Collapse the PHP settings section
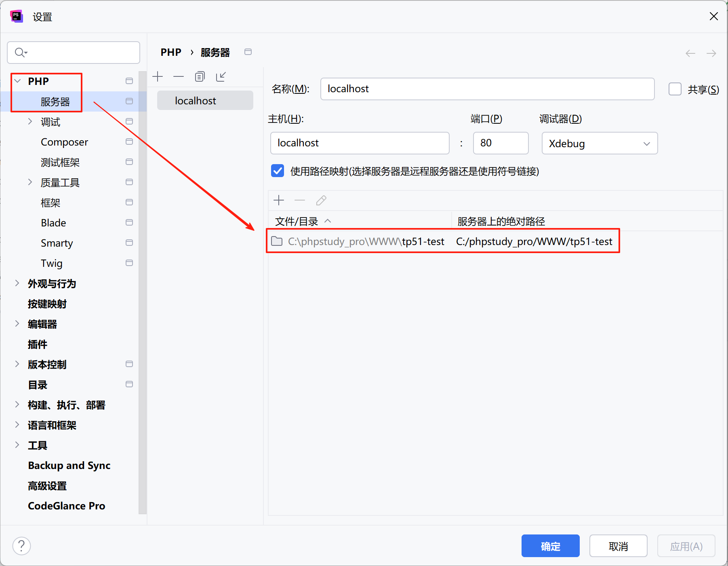The image size is (728, 566). click(18, 81)
